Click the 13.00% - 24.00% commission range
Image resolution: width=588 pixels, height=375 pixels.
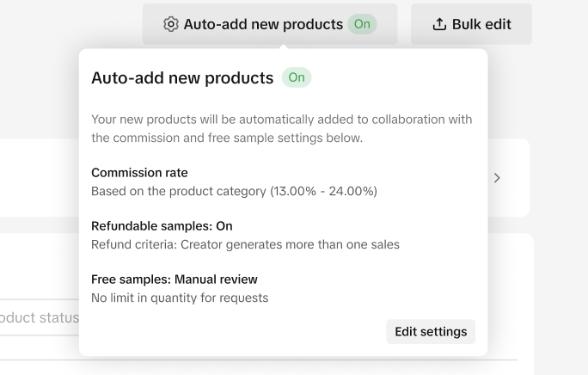pyautogui.click(x=324, y=191)
